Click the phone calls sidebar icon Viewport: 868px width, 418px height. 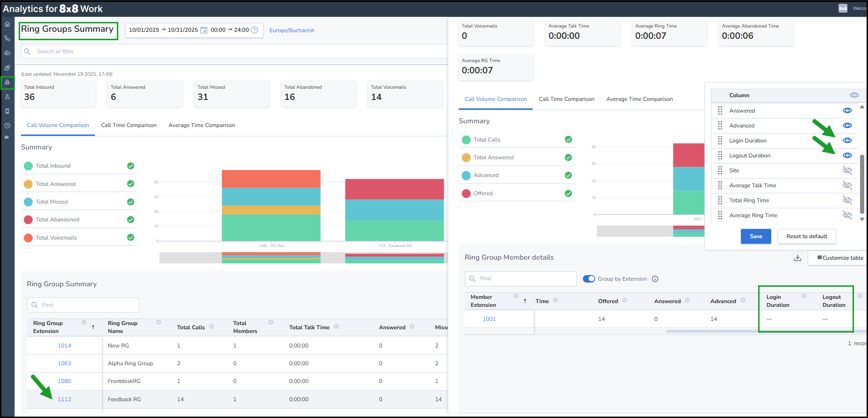point(7,38)
